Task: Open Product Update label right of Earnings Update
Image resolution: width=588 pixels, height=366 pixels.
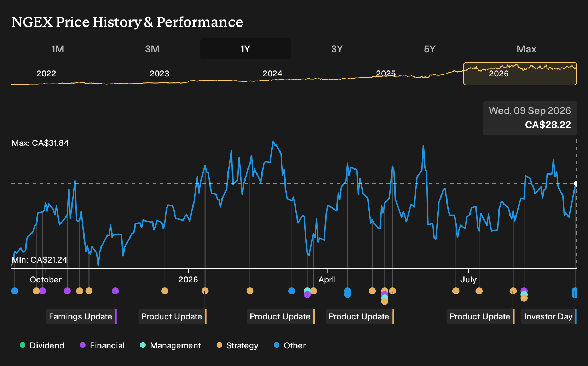Action: 172,316
